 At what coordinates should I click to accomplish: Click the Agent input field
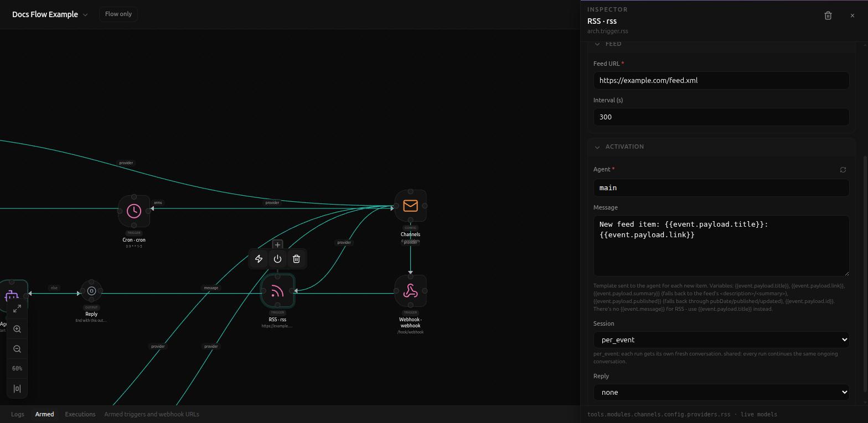[721, 187]
